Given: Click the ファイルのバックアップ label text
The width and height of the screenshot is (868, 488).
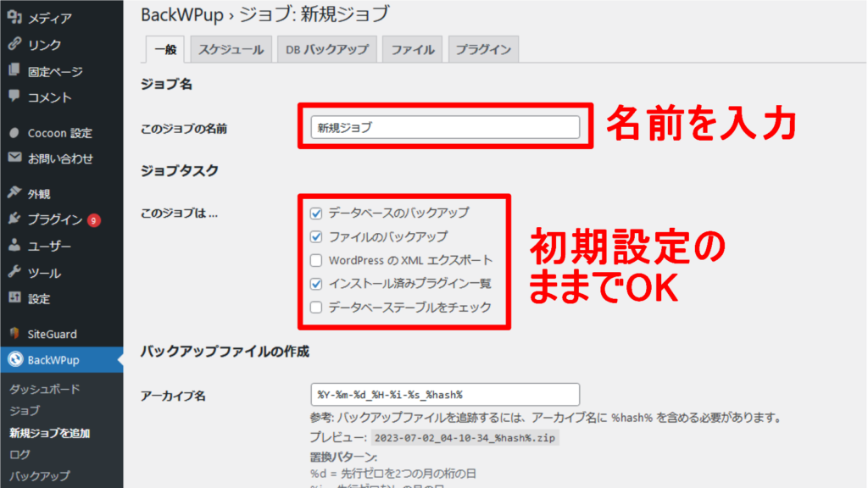Looking at the screenshot, I should click(388, 236).
